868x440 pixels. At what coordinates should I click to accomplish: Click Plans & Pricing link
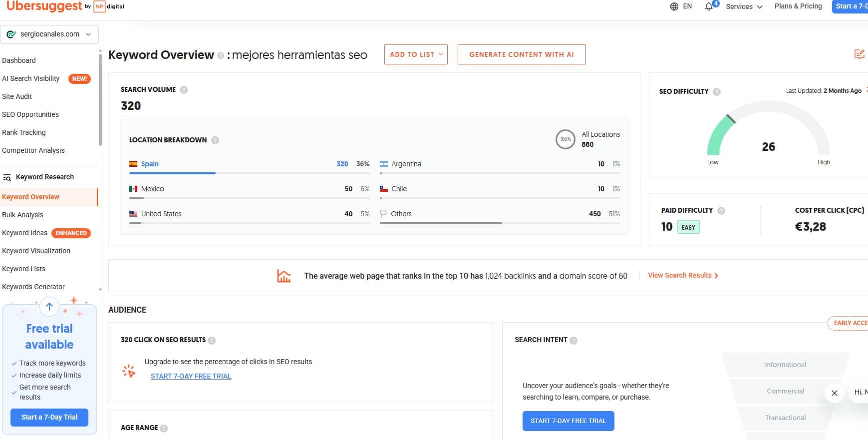(798, 6)
